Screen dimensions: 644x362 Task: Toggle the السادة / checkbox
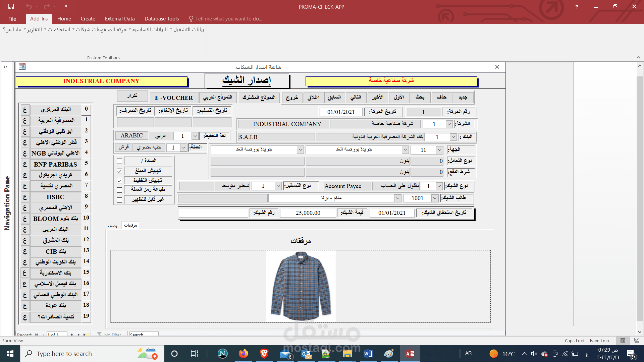pyautogui.click(x=119, y=161)
